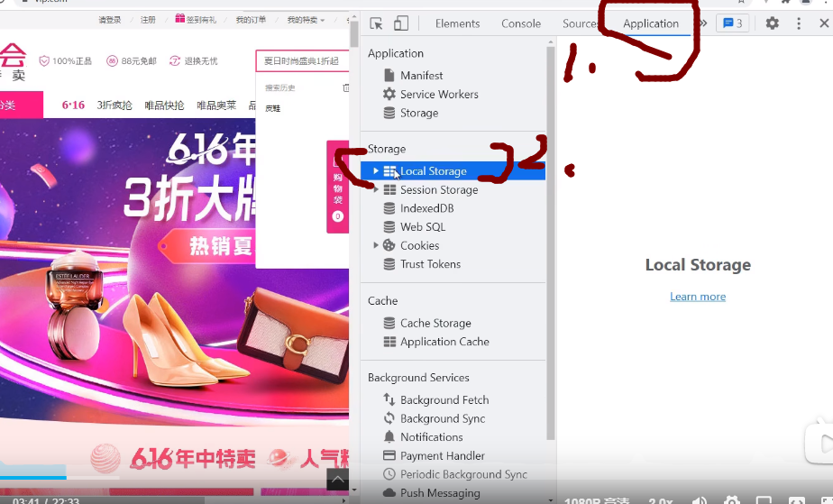
Task: Open the 我的特卖 dropdown
Action: coord(306,20)
